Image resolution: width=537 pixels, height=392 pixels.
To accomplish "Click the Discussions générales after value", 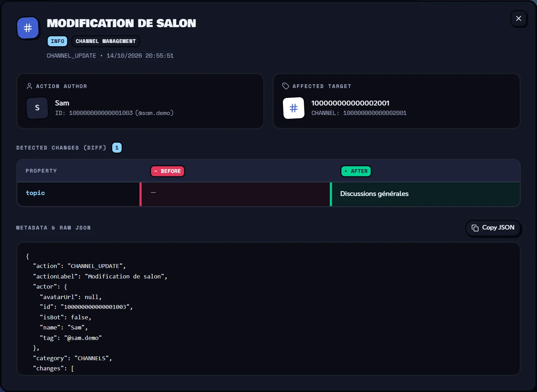I will click(374, 194).
